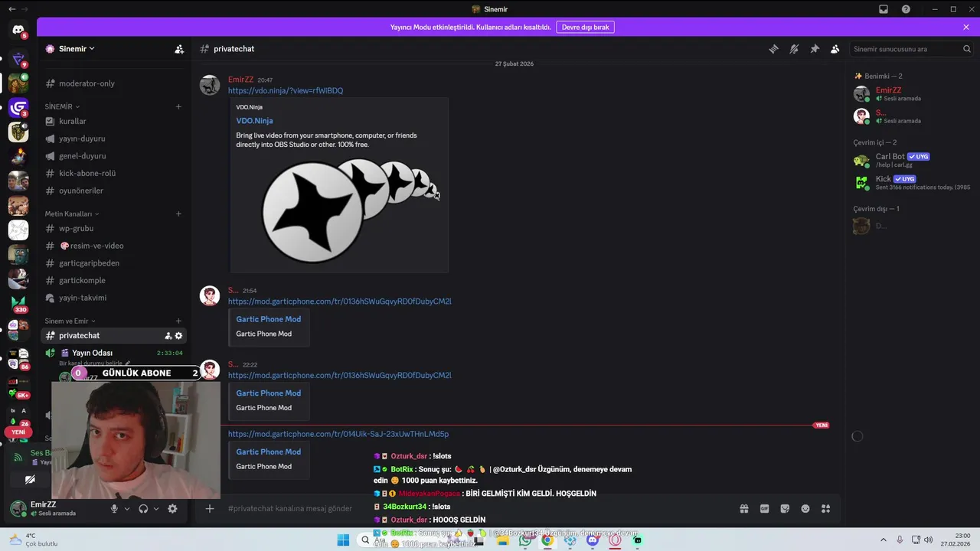Image resolution: width=980 pixels, height=551 pixels.
Task: Open the genel-duyuru channel
Action: coord(114,156)
